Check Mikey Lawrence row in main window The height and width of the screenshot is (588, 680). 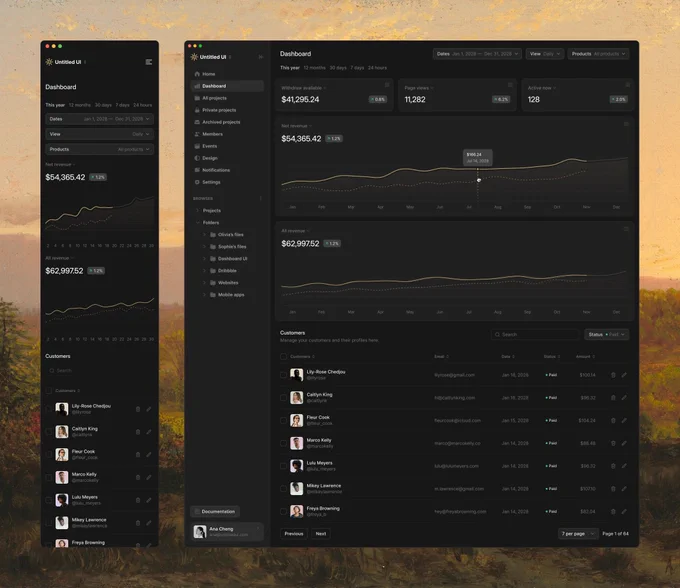(284, 489)
